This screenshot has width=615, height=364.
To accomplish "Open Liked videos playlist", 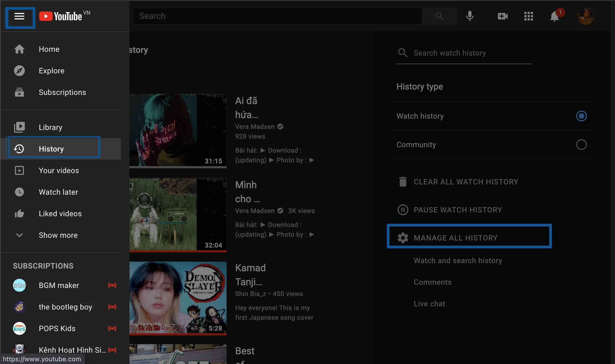I will 61,214.
